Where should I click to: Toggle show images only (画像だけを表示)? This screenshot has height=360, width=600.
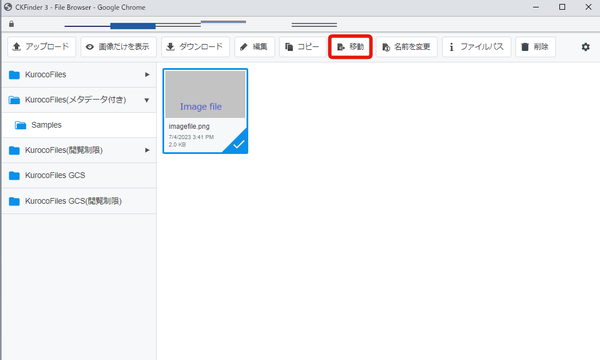[119, 47]
